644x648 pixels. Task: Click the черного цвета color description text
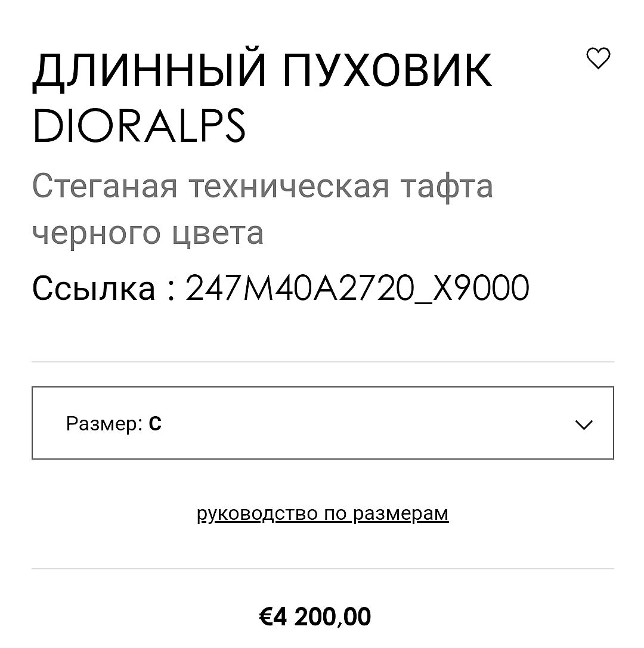click(147, 232)
